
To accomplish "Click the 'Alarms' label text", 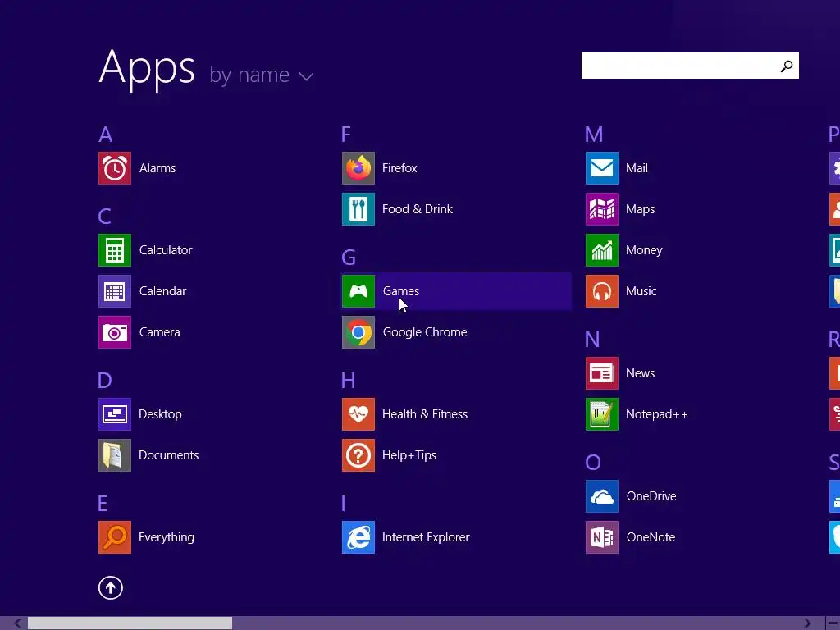I will (157, 168).
